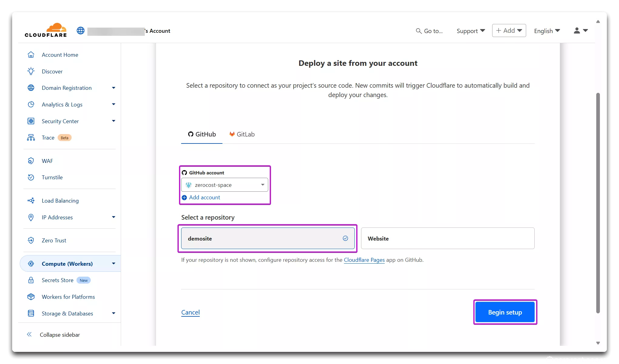Screen dimensions: 619x364
Task: Click the Discover lightbulb icon
Action: point(31,71)
